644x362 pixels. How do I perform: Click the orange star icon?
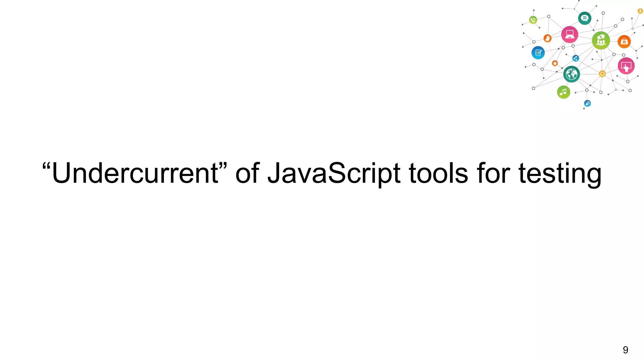click(555, 63)
